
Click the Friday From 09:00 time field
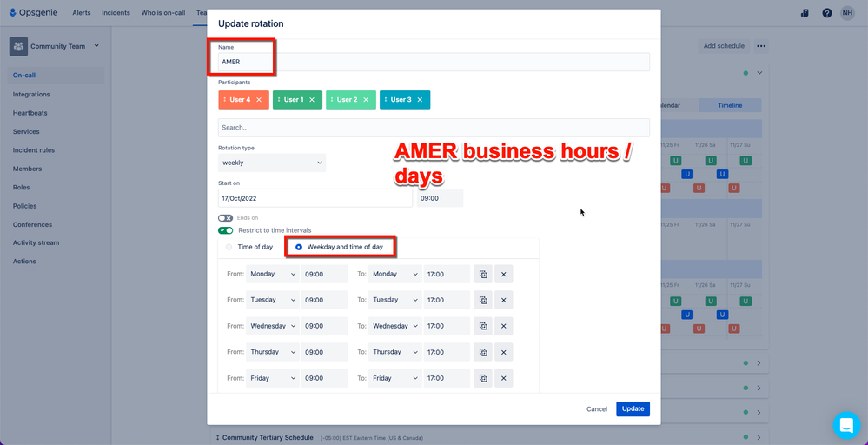(x=324, y=379)
